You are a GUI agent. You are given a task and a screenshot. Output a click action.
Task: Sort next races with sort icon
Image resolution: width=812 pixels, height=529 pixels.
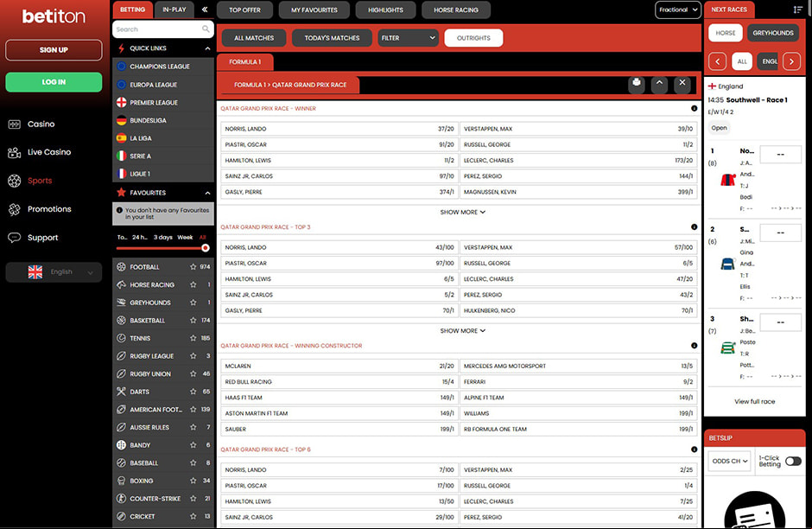click(797, 10)
